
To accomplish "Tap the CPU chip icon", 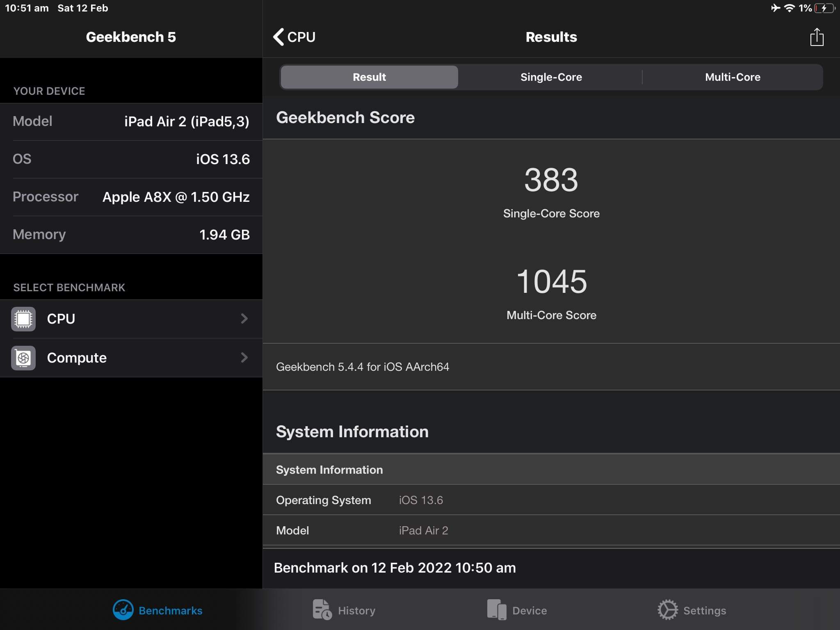I will point(23,319).
